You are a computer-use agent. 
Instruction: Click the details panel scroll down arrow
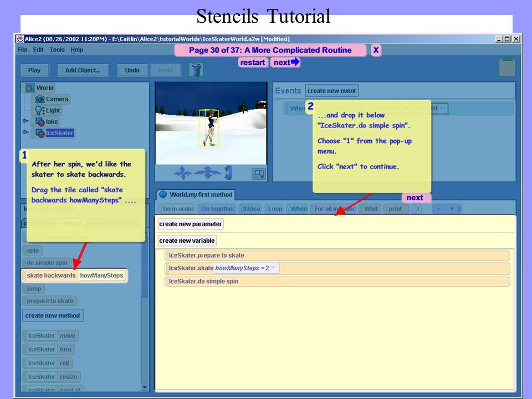tap(145, 387)
